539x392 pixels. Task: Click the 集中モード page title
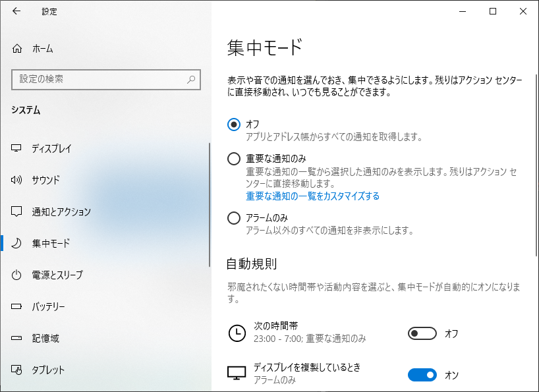click(265, 47)
